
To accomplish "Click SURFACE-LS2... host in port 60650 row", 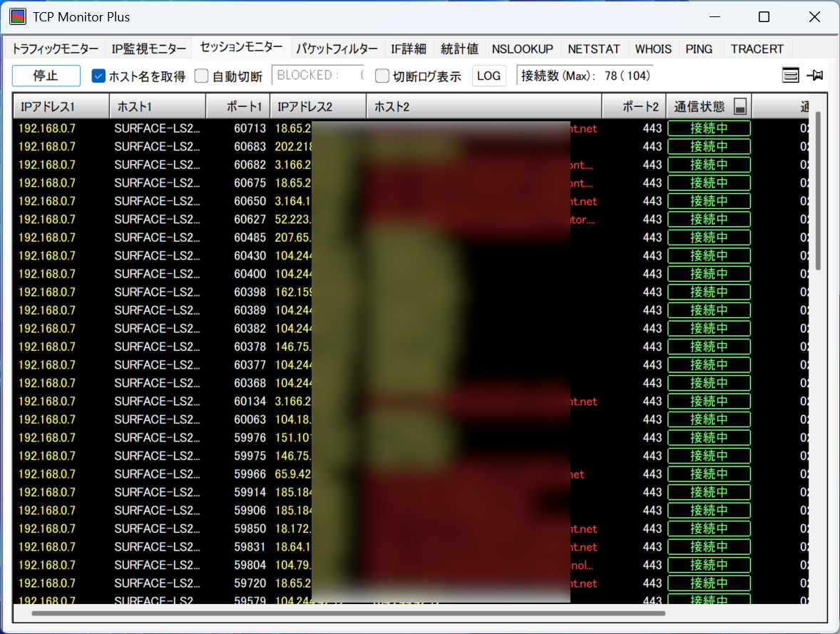I will (157, 202).
